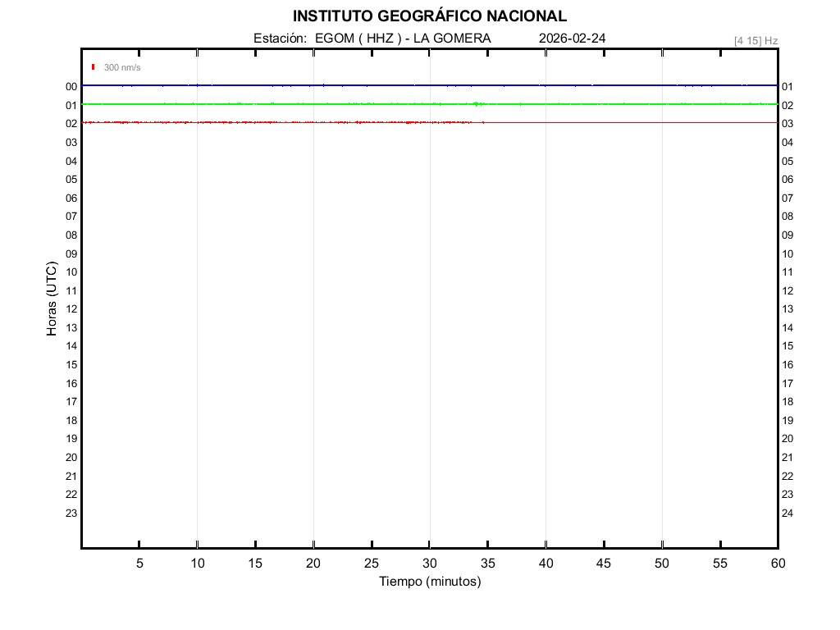Click the Tiempo (minutos) axis label
The image size is (840, 630).
click(x=429, y=582)
